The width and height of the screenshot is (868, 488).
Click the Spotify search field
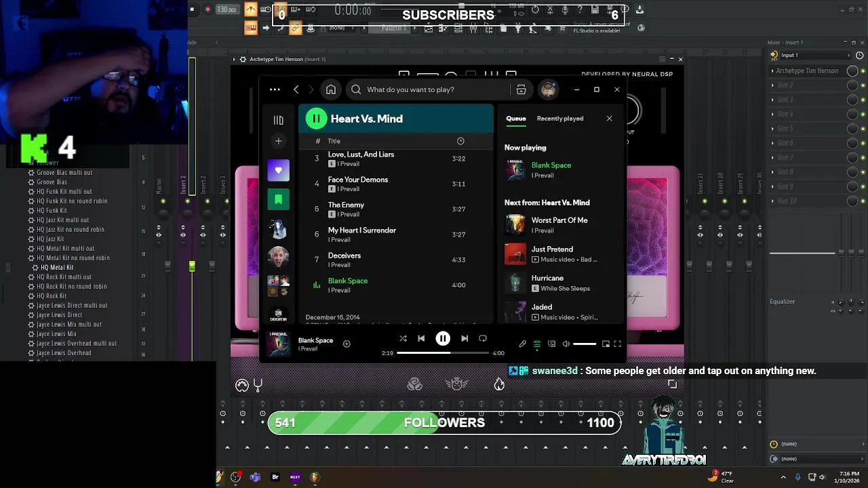(x=427, y=89)
